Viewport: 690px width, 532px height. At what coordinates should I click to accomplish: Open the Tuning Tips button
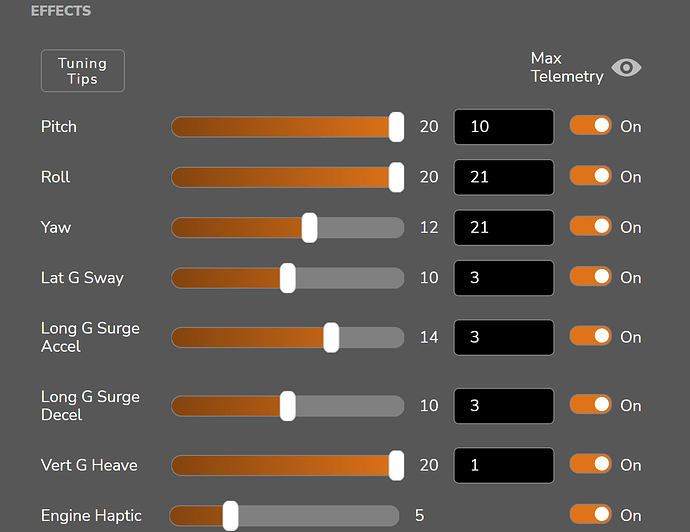click(83, 71)
